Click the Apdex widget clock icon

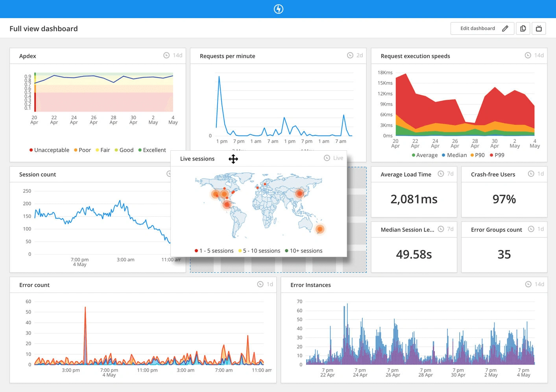(166, 55)
